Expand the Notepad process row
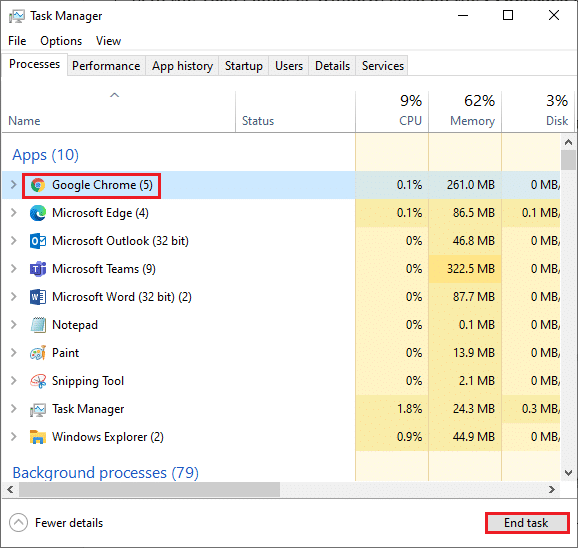This screenshot has width=578, height=548. click(14, 325)
